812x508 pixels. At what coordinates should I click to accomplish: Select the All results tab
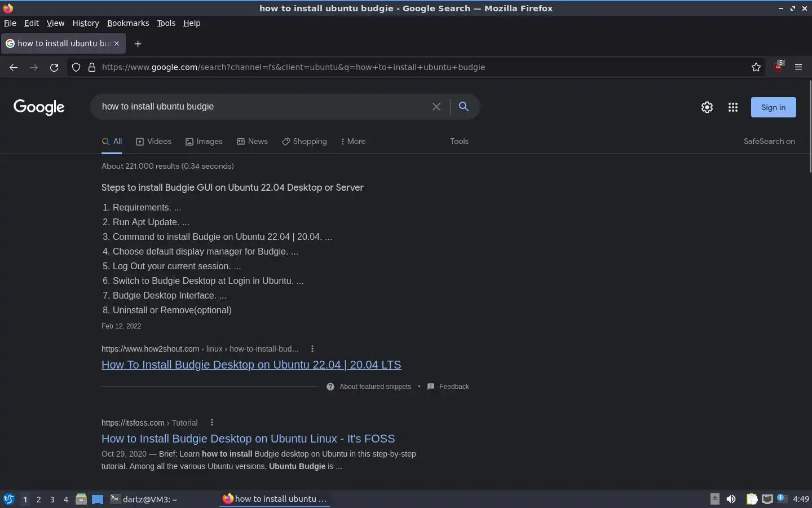tap(112, 141)
